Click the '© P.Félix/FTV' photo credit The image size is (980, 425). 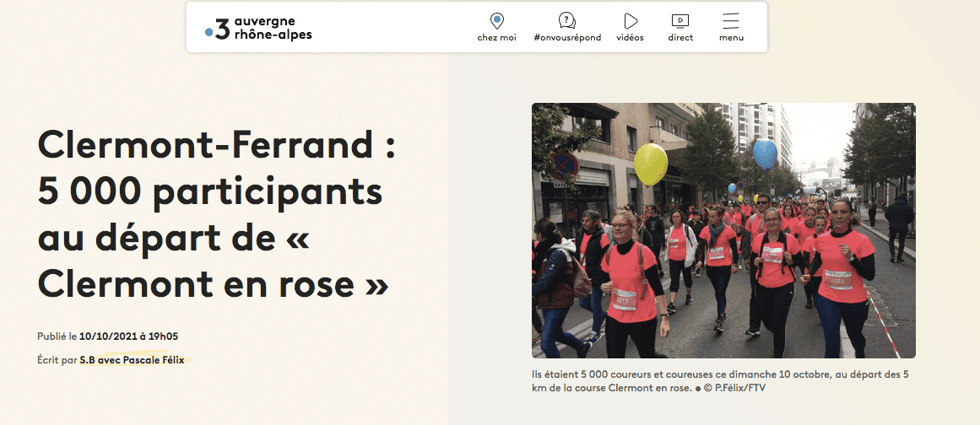coord(735,388)
